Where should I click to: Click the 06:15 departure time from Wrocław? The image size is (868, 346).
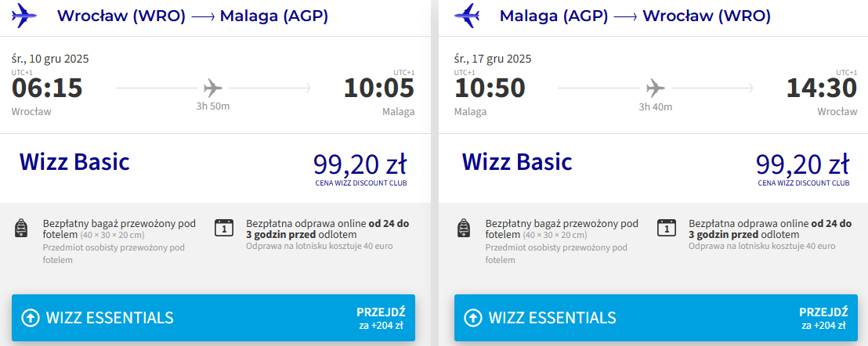47,88
